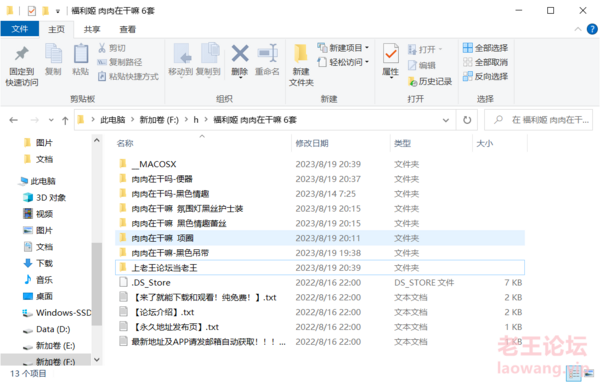Image resolution: width=600 pixels, height=382 pixels.
Task: Sort by the 修改日期 column header
Action: [312, 143]
